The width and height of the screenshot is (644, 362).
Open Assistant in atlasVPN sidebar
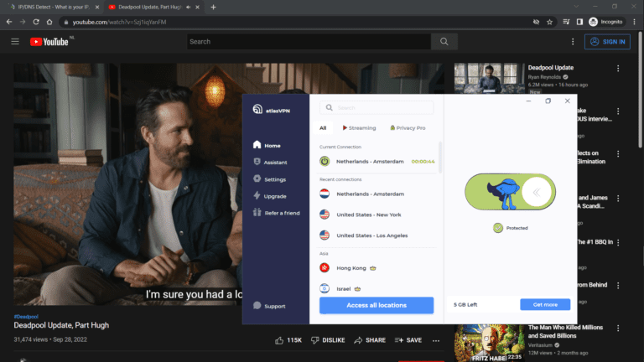click(x=270, y=162)
